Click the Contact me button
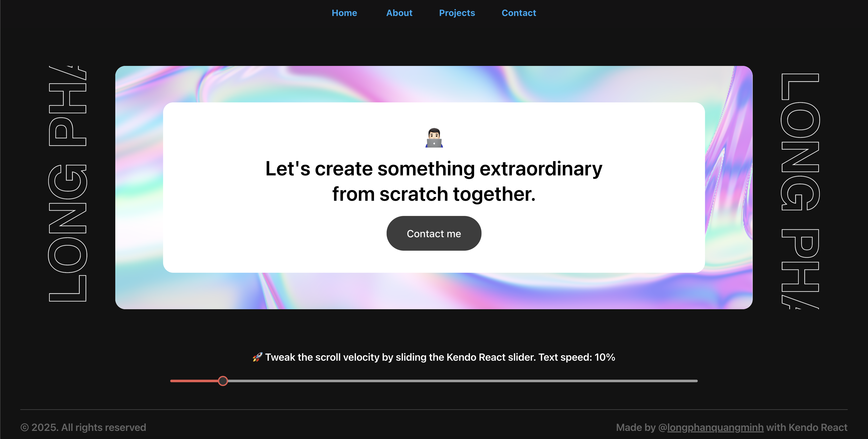 coord(434,233)
